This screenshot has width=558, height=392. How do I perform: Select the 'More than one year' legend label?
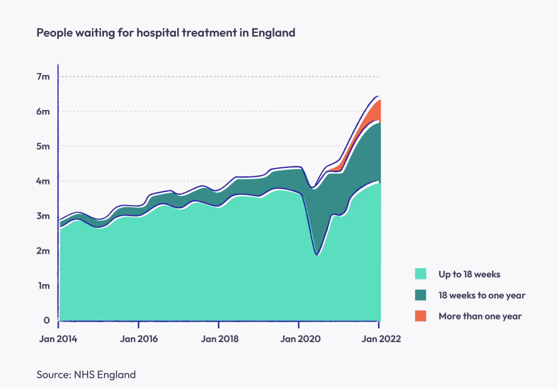pyautogui.click(x=480, y=316)
